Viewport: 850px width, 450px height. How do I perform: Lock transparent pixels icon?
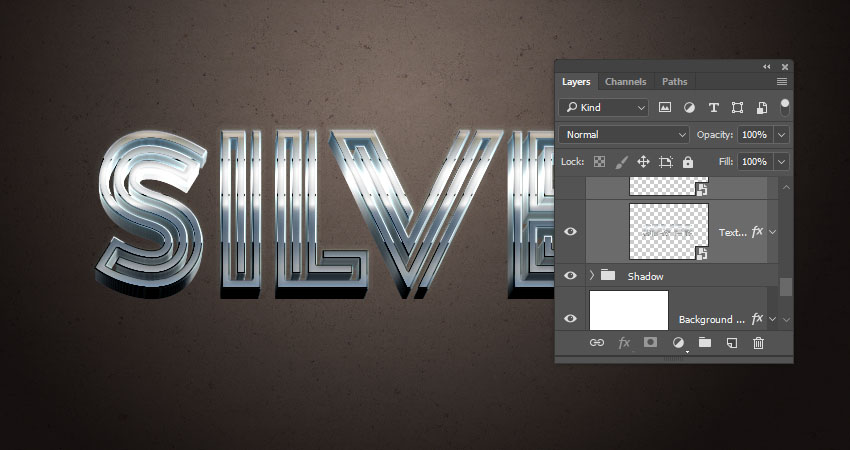(599, 162)
